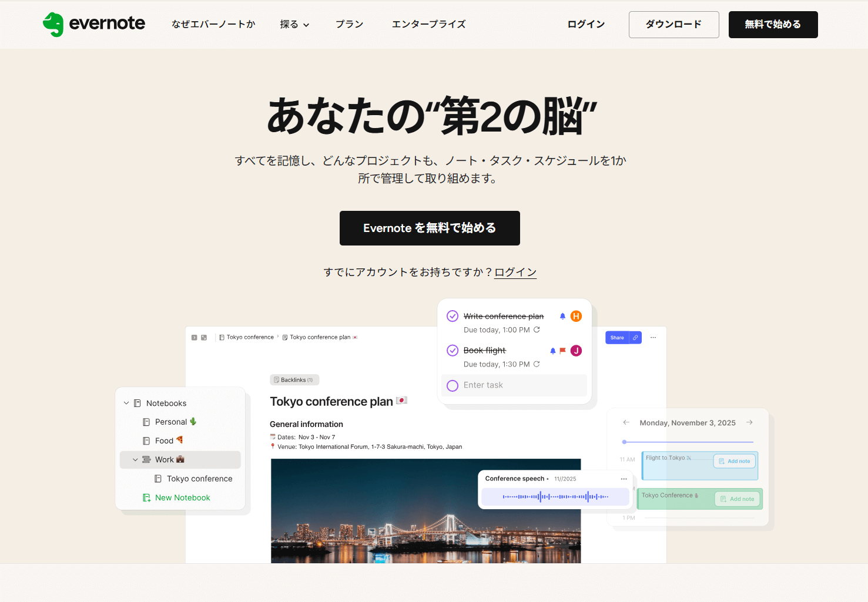This screenshot has height=602, width=868.
Task: Select the reminder bell on Book flight task
Action: click(553, 351)
